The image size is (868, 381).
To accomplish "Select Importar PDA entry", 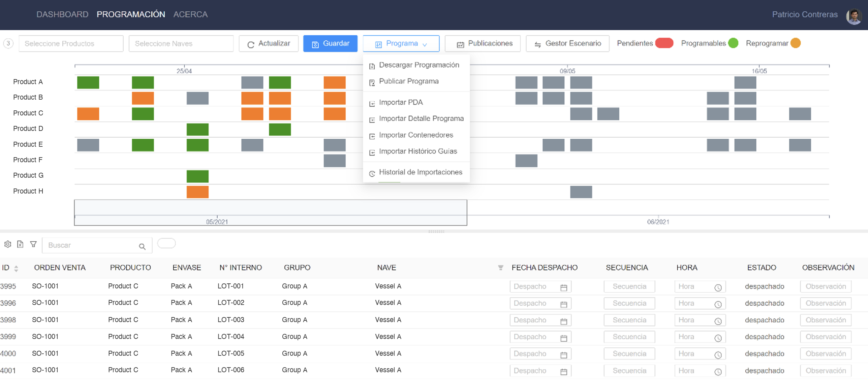I will click(x=416, y=102).
